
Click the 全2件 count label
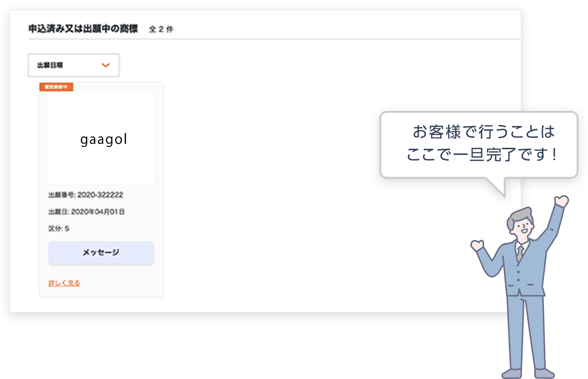(161, 29)
